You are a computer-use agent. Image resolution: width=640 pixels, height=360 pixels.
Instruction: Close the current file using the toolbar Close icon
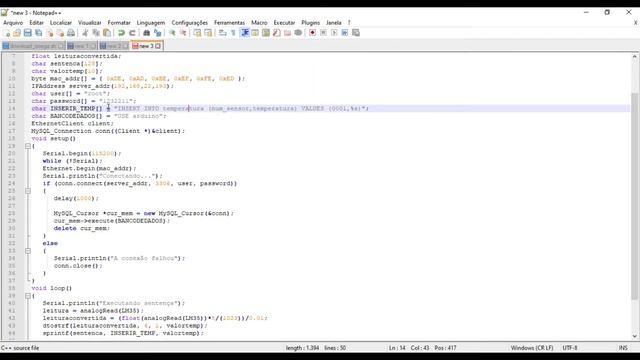(x=49, y=33)
